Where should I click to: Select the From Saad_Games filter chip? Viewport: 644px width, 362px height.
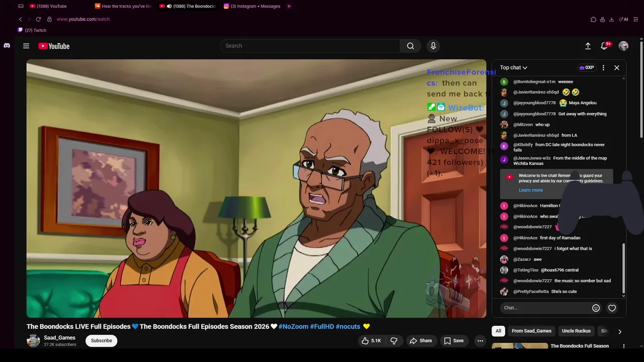pyautogui.click(x=532, y=331)
